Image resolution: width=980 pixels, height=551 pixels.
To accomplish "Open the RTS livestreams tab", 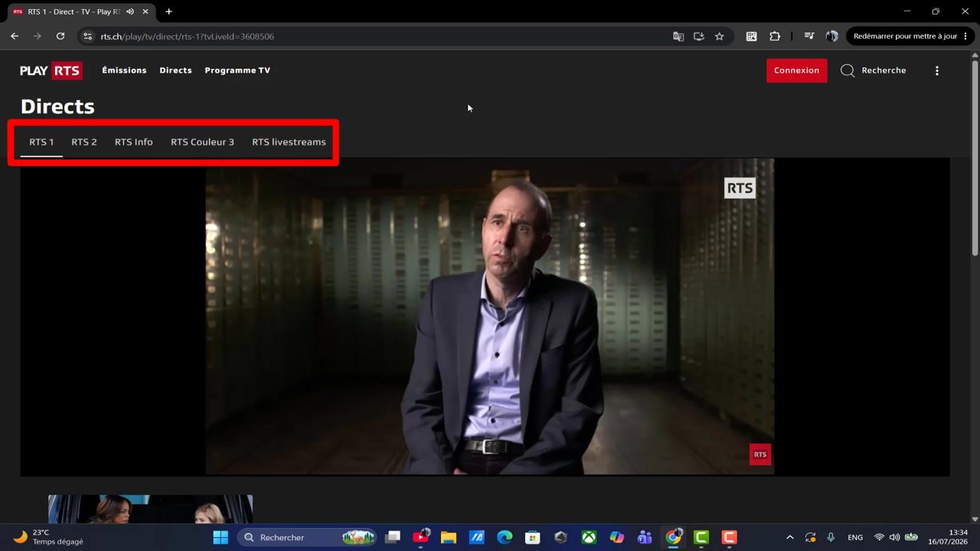I will tap(289, 142).
